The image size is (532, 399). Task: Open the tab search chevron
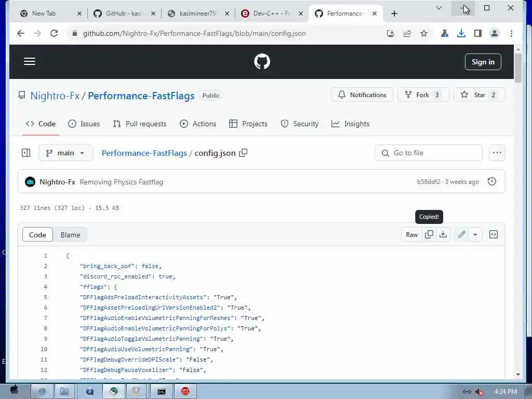pyautogui.click(x=438, y=8)
